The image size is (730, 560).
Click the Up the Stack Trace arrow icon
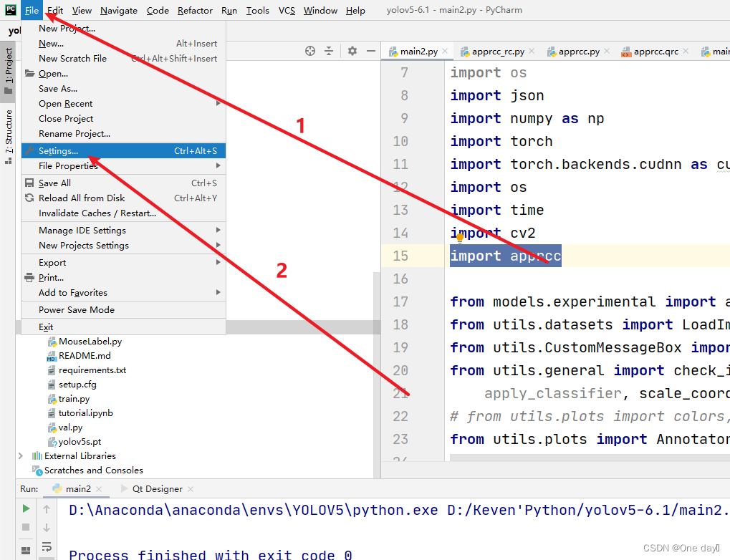tap(47, 509)
